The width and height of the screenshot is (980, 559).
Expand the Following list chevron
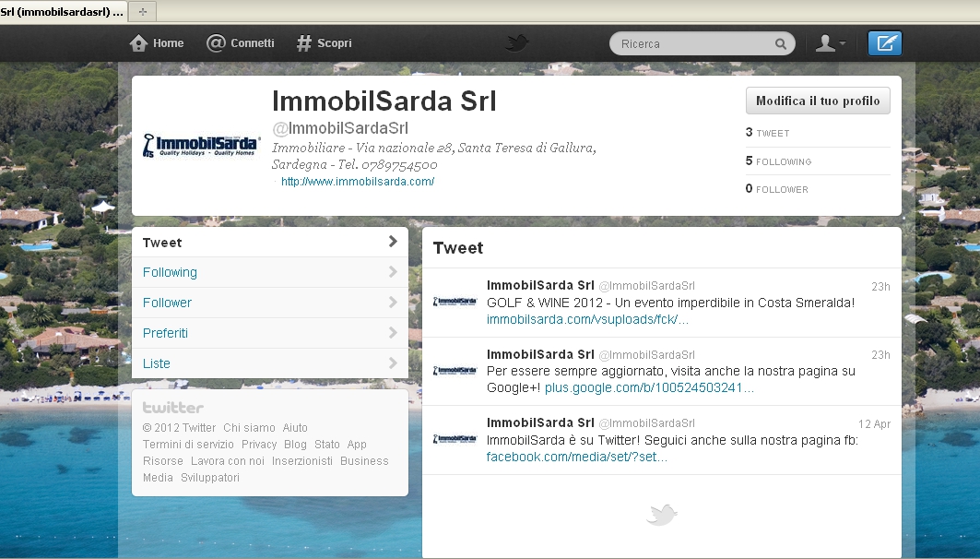click(393, 272)
